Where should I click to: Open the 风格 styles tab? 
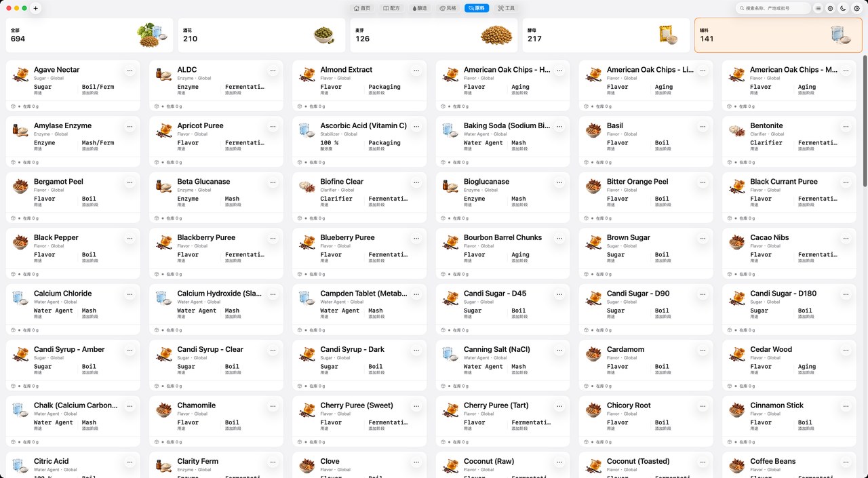coord(448,8)
